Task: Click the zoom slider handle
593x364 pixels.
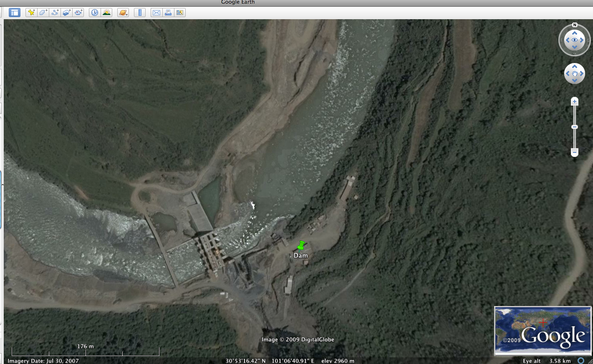Action: [575, 127]
